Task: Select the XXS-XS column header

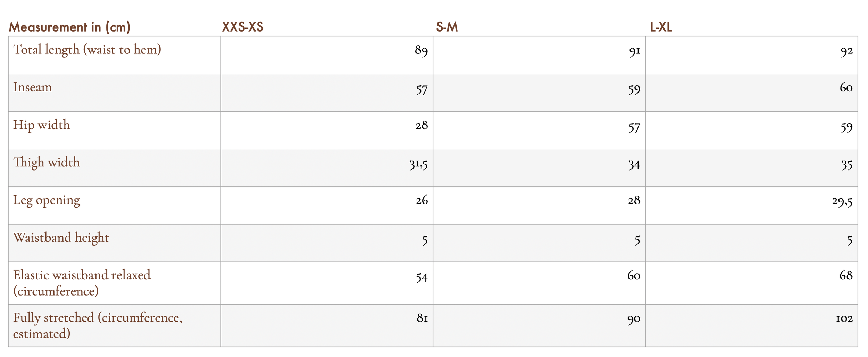Action: click(242, 27)
